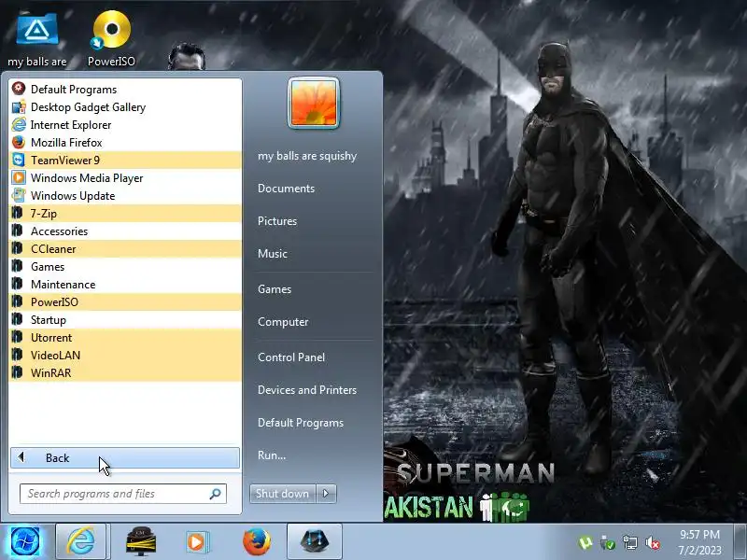Start TeamViewer 9
747x560 pixels.
tap(125, 160)
